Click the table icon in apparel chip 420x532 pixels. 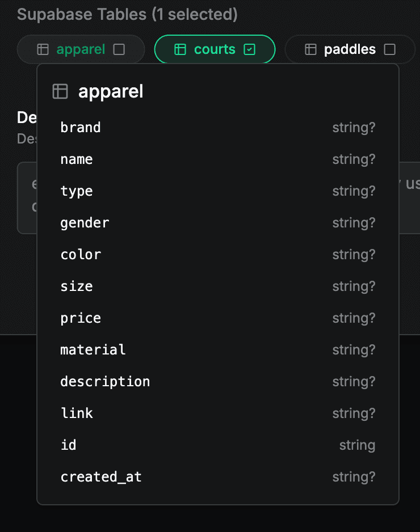(x=43, y=49)
